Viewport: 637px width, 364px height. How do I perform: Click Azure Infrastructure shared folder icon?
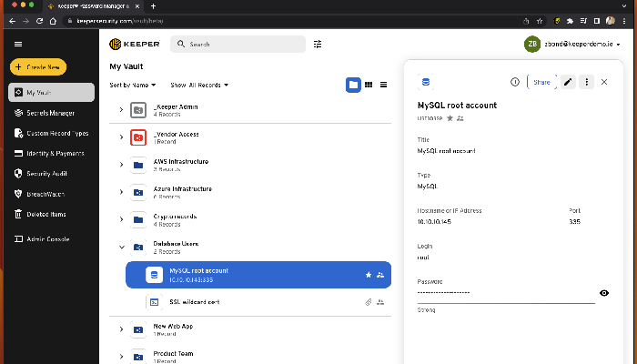click(138, 192)
